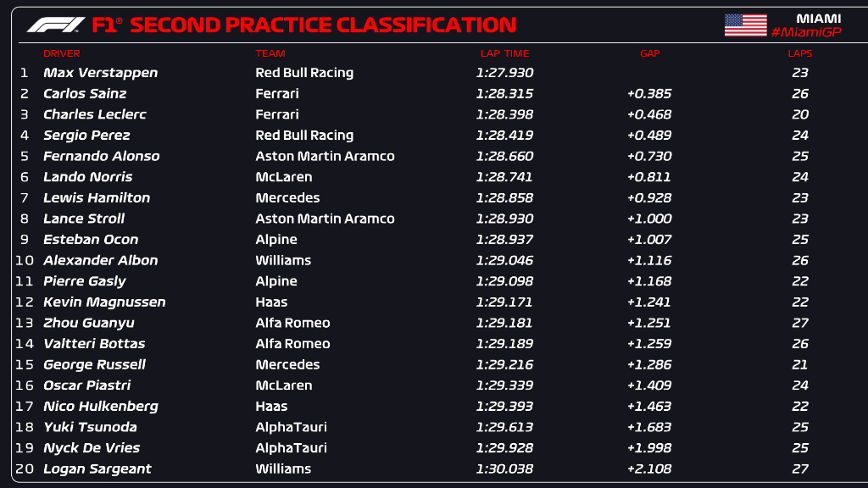Click Verstappen's 1:27.930 lap time

pyautogui.click(x=504, y=73)
